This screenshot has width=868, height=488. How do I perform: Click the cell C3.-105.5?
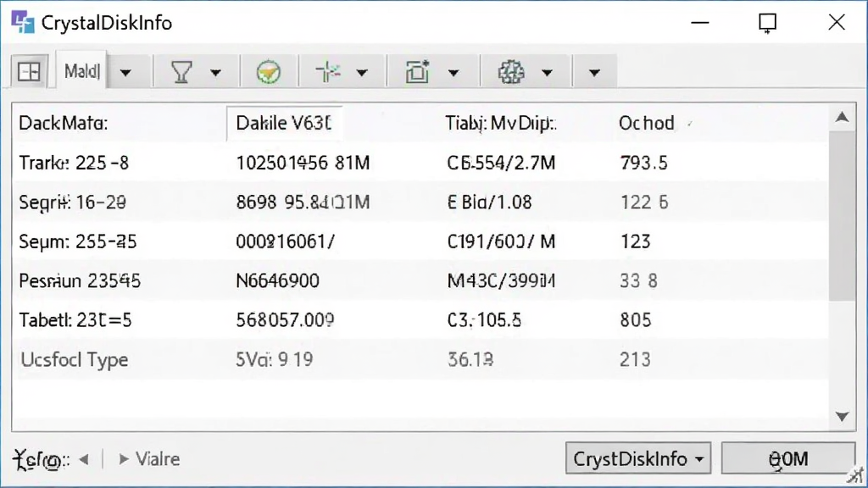484,319
